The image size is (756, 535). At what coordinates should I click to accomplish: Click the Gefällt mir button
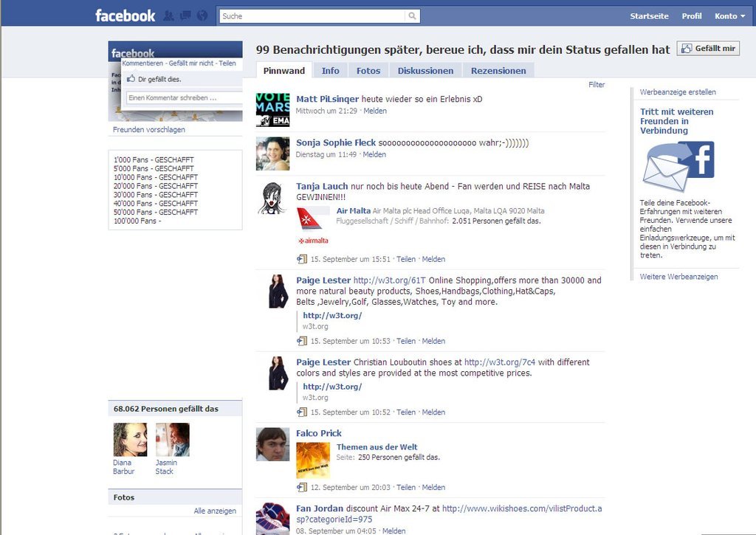click(x=708, y=48)
